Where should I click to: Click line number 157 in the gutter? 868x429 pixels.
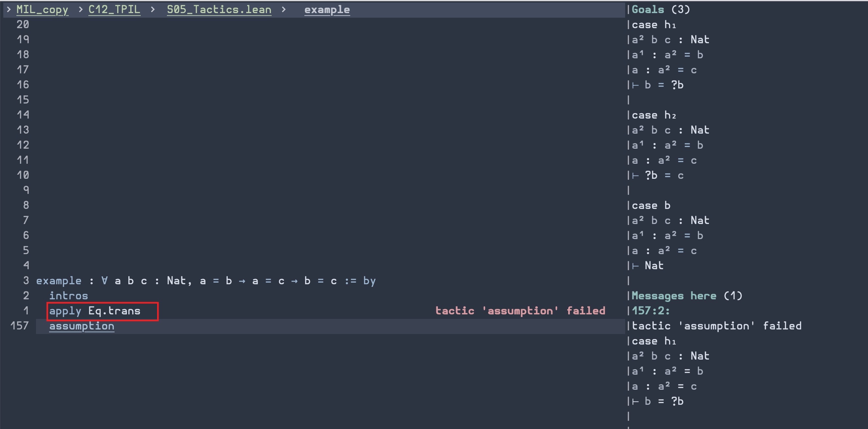point(20,326)
